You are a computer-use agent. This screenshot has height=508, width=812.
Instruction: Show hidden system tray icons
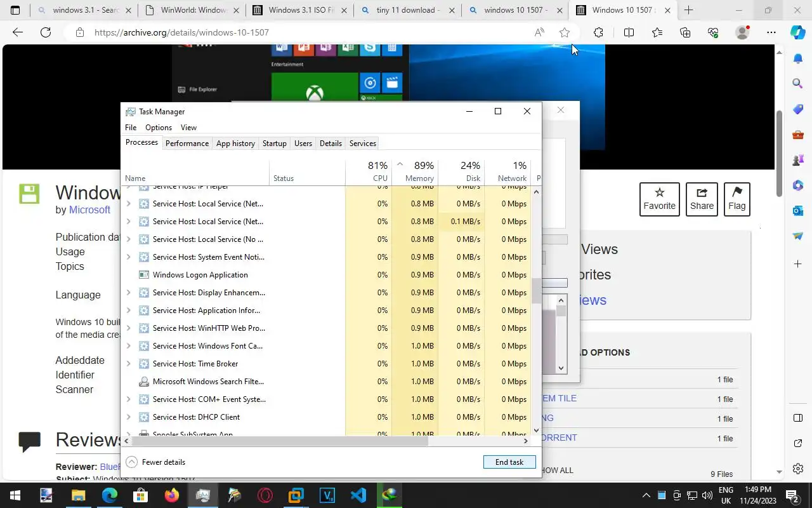[646, 495]
